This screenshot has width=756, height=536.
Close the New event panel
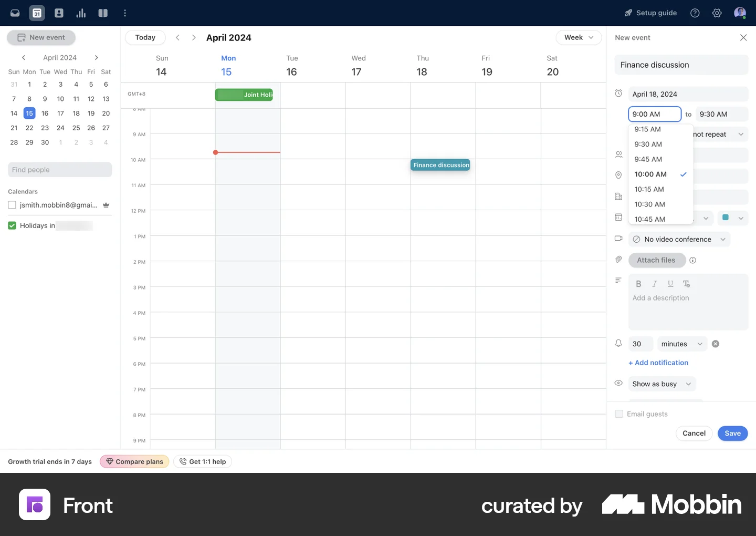743,37
